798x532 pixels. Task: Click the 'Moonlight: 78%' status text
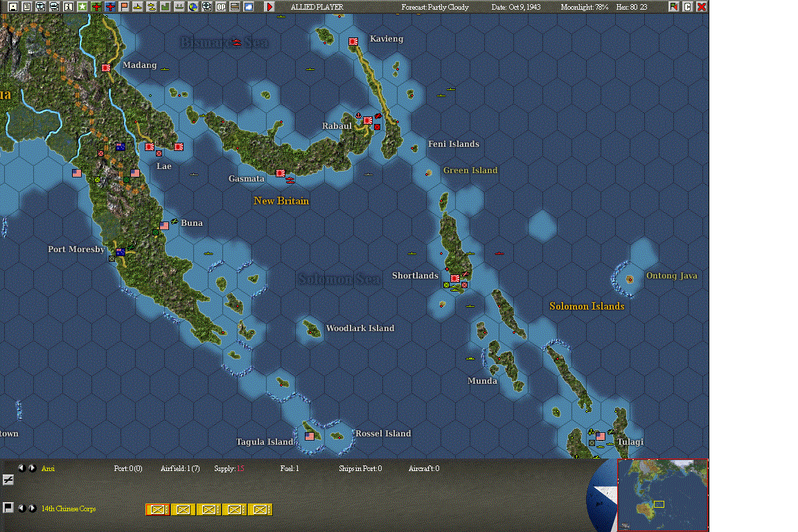(585, 7)
